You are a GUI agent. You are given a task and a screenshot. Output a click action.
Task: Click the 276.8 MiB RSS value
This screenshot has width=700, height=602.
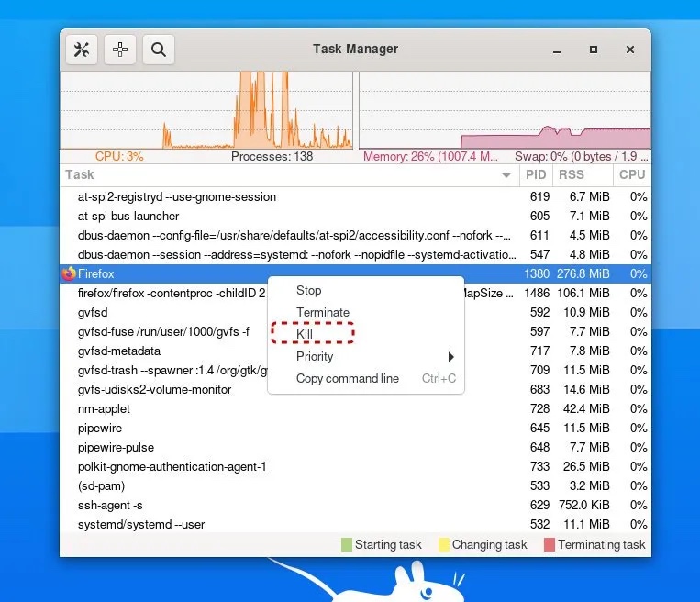pyautogui.click(x=583, y=273)
